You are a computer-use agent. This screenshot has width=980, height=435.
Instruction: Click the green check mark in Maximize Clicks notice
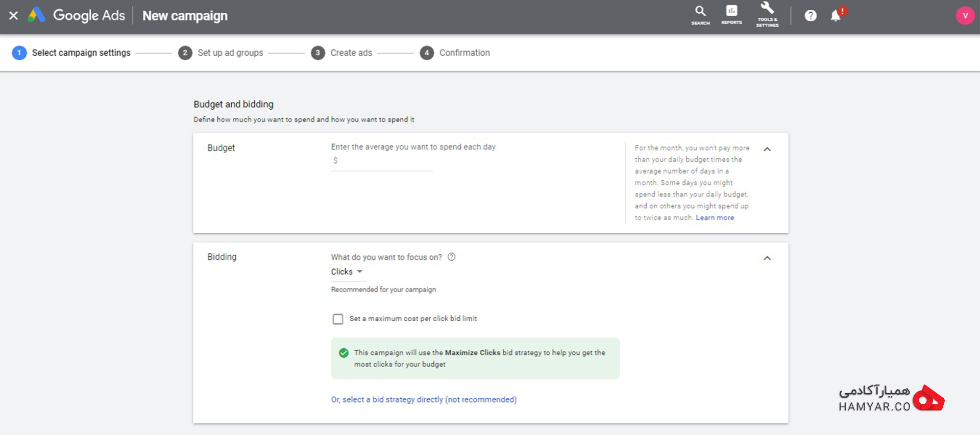pos(344,353)
